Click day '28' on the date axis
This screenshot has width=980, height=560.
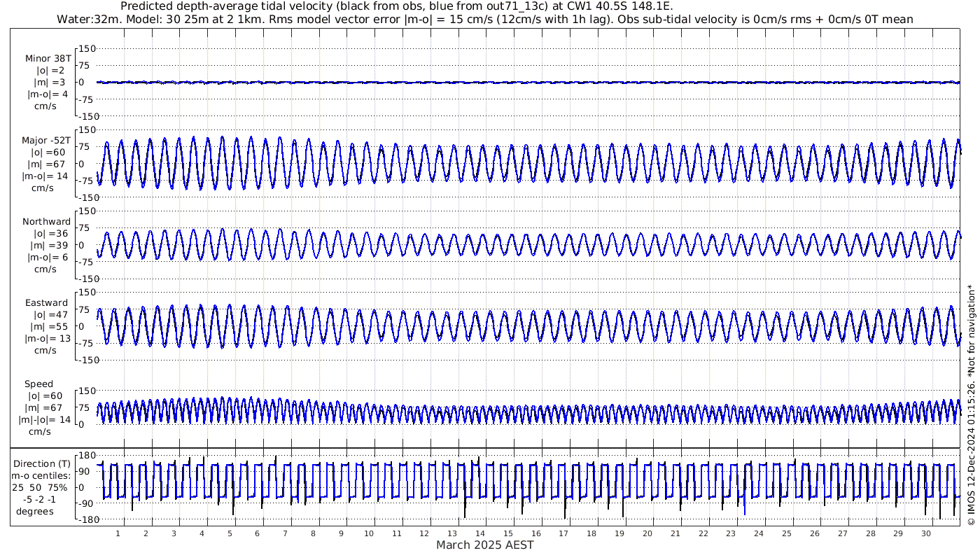click(870, 533)
